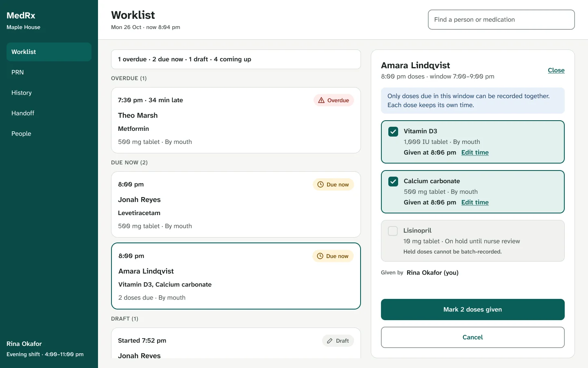
Task: Select Amara Lindqvist due now card
Action: pyautogui.click(x=236, y=276)
